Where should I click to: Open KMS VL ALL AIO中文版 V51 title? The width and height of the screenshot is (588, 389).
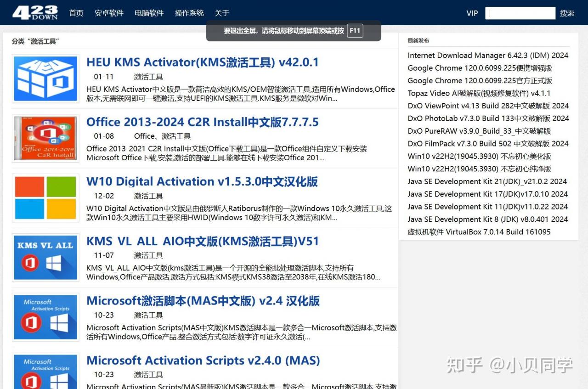(x=203, y=241)
